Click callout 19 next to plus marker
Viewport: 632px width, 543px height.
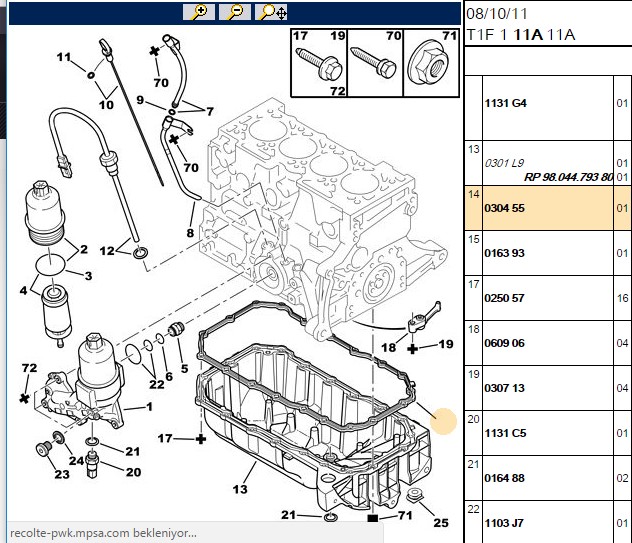pos(446,344)
